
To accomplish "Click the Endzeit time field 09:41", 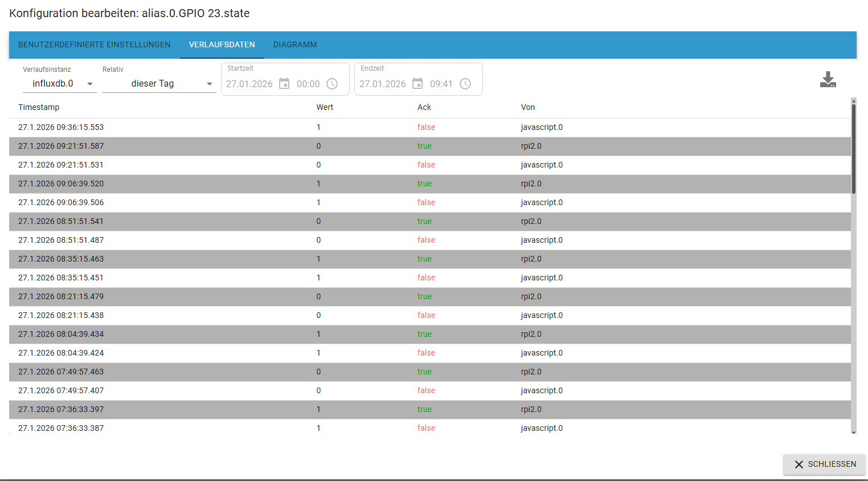I will point(441,84).
